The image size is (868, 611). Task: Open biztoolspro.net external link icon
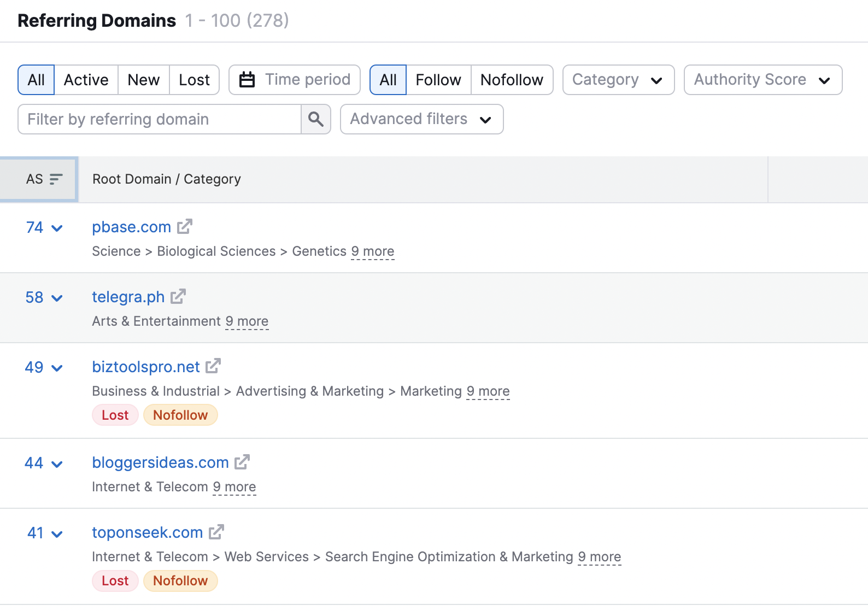(213, 366)
